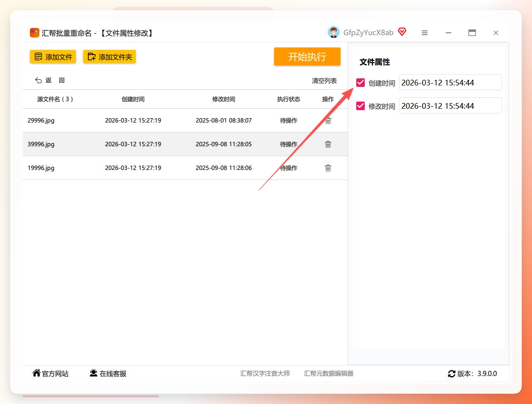Delete 39996.jpg using its trash icon
532x404 pixels.
click(x=328, y=144)
